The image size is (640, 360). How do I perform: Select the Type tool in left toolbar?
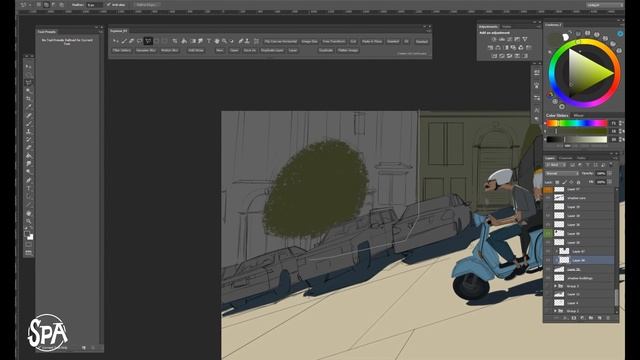click(x=29, y=189)
